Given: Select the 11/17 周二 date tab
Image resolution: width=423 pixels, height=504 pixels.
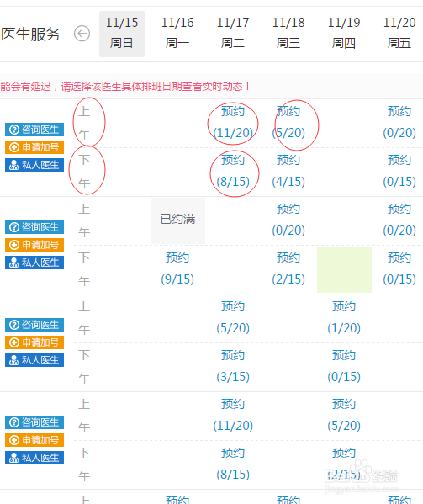Looking at the screenshot, I should 233,34.
